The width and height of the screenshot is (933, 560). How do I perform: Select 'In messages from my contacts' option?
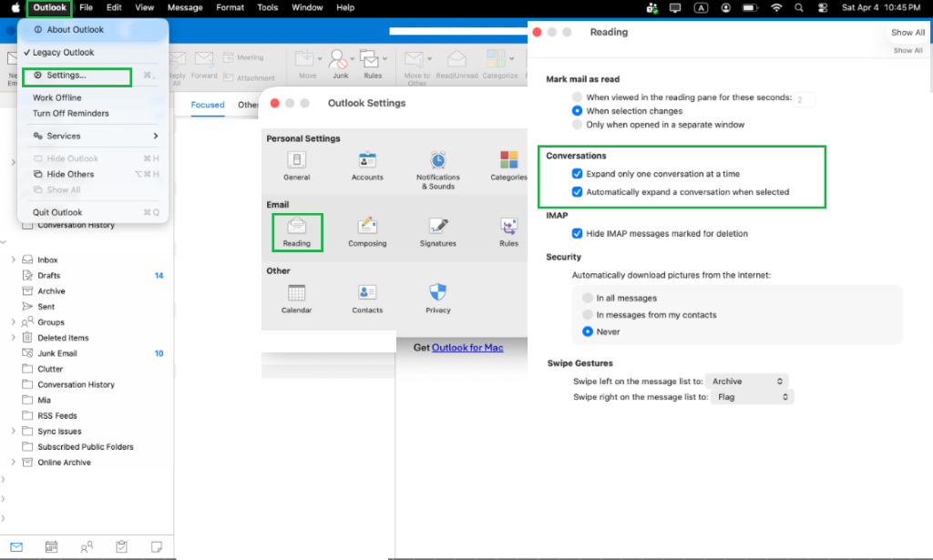click(588, 314)
